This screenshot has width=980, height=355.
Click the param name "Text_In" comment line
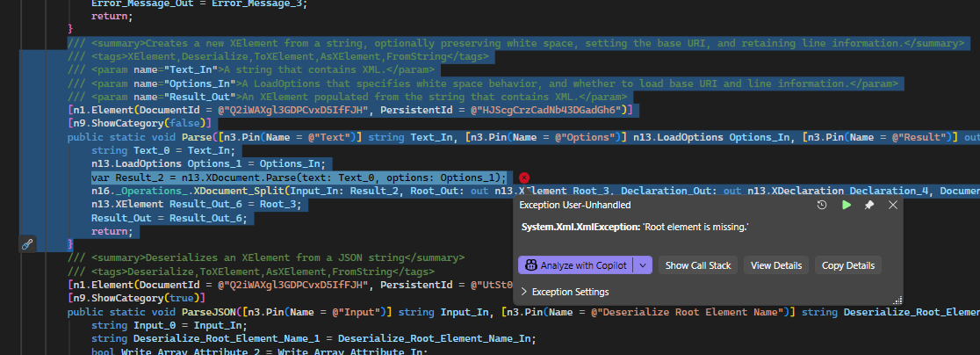click(x=250, y=70)
